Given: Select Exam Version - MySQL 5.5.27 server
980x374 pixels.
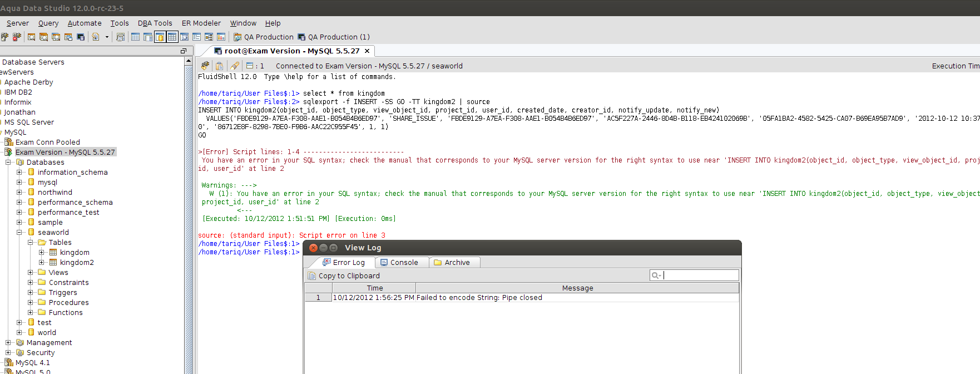Looking at the screenshot, I should coord(65,152).
